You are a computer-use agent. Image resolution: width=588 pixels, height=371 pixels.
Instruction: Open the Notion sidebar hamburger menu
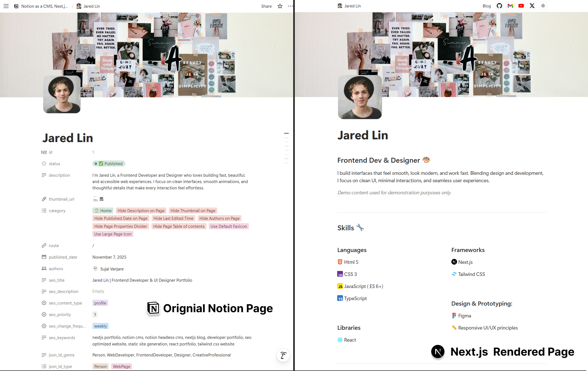pyautogui.click(x=6, y=6)
